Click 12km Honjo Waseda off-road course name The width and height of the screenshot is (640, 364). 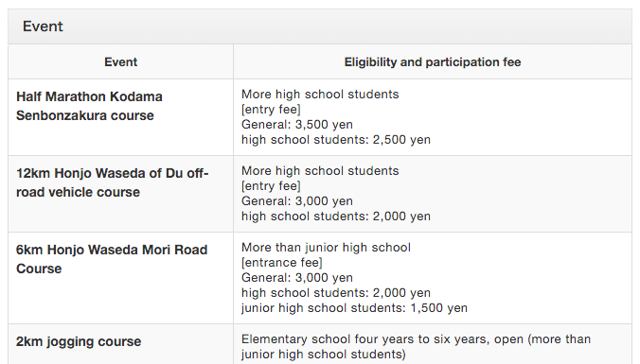point(113,182)
